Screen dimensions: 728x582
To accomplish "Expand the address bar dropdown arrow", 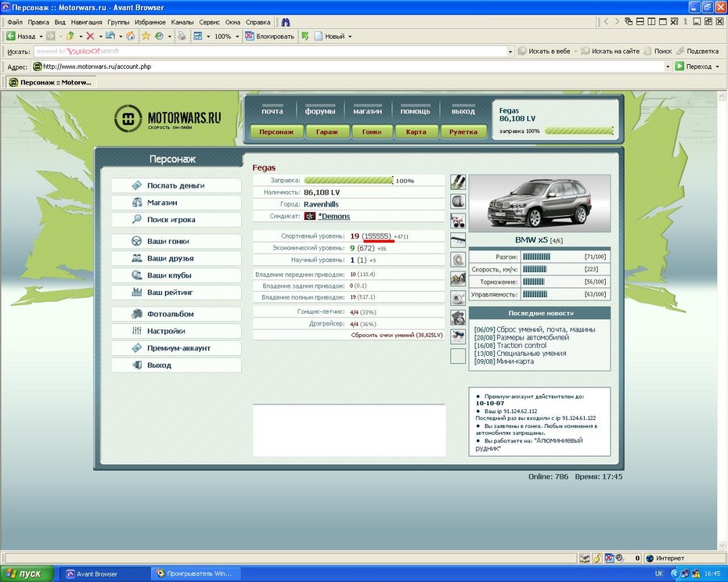I will tap(668, 66).
